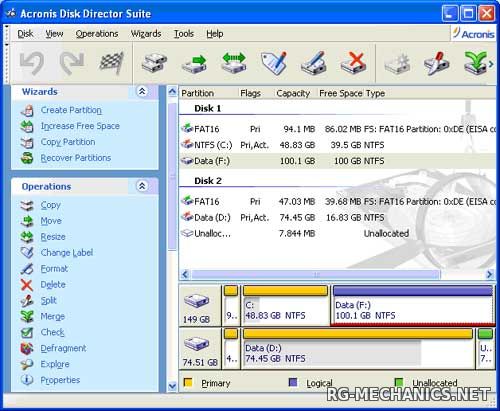Click the Copy operation link
This screenshot has width=500, height=411.
[x=50, y=205]
